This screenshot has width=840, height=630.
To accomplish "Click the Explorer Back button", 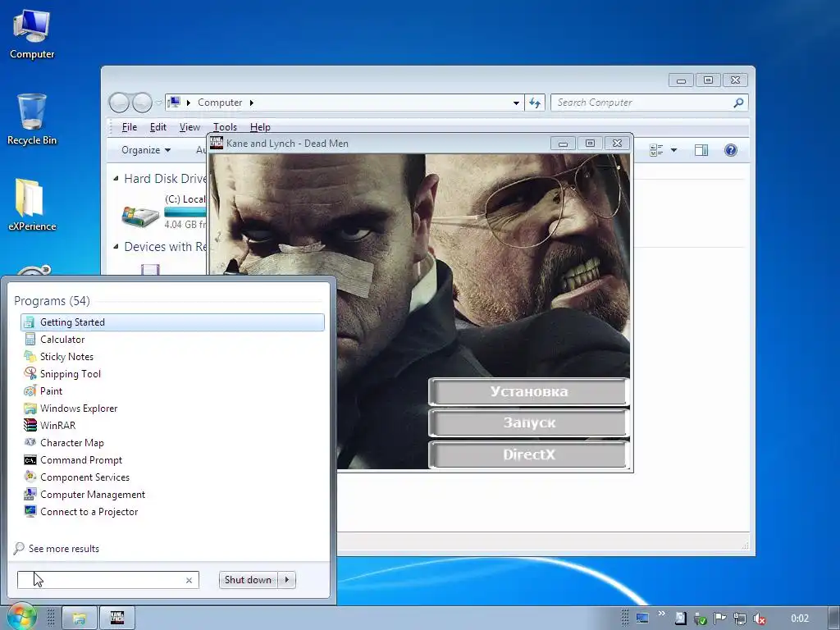I will click(119, 103).
